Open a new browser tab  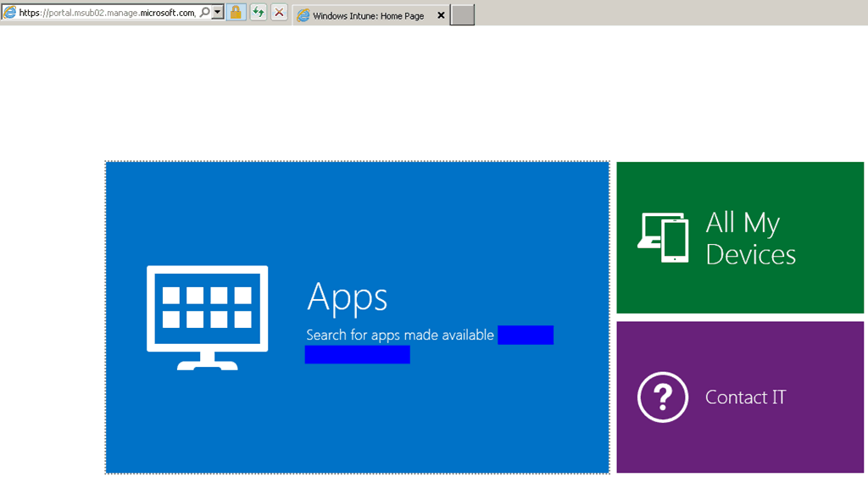tap(462, 15)
